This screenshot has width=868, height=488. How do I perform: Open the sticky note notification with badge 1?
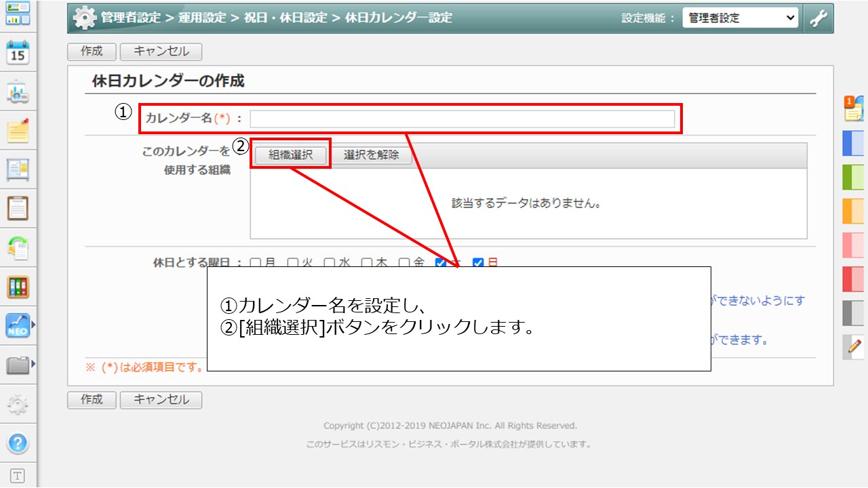pos(854,108)
